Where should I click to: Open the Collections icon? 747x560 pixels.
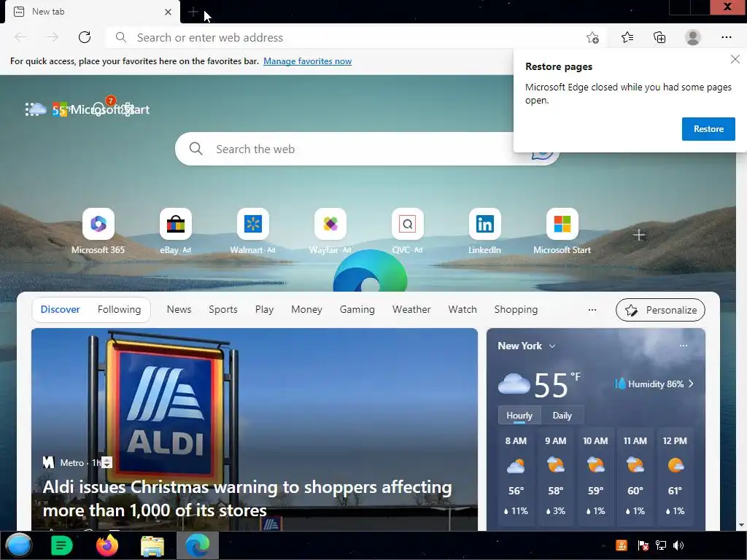point(659,37)
